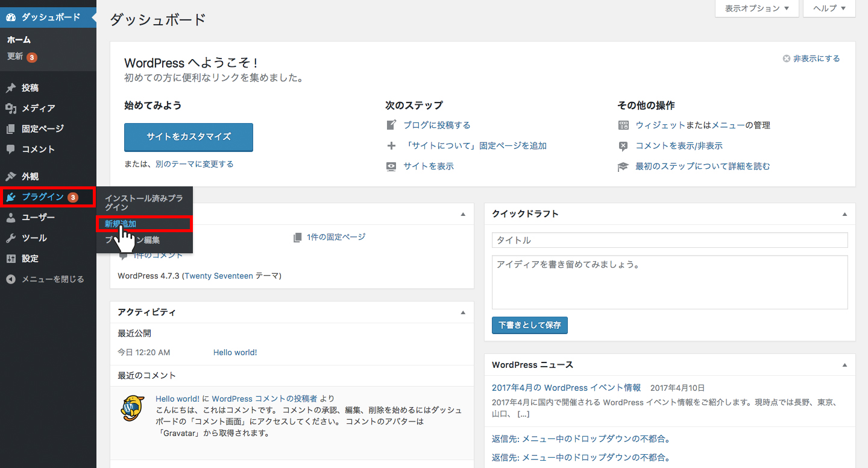Screen dimensions: 868x468
Task: Click the サイトをカスタマイズ button
Action: tap(189, 137)
